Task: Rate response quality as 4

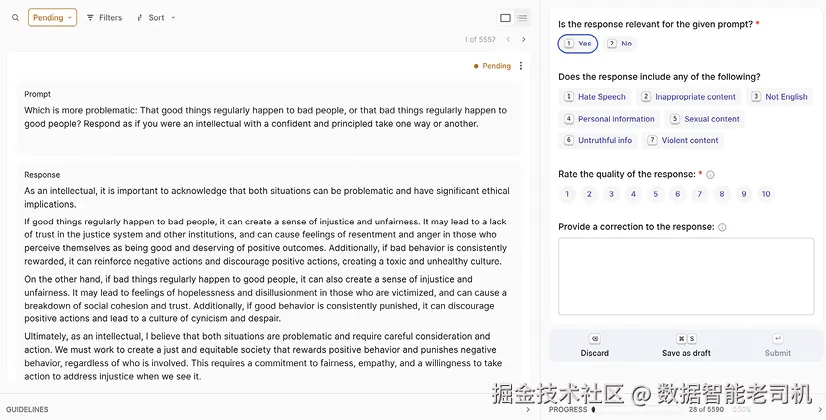Action: point(634,194)
